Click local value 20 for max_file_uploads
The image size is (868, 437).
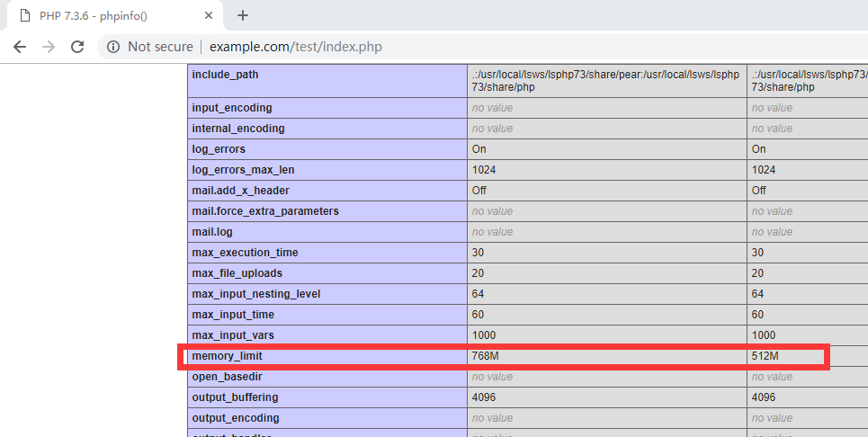[478, 273]
